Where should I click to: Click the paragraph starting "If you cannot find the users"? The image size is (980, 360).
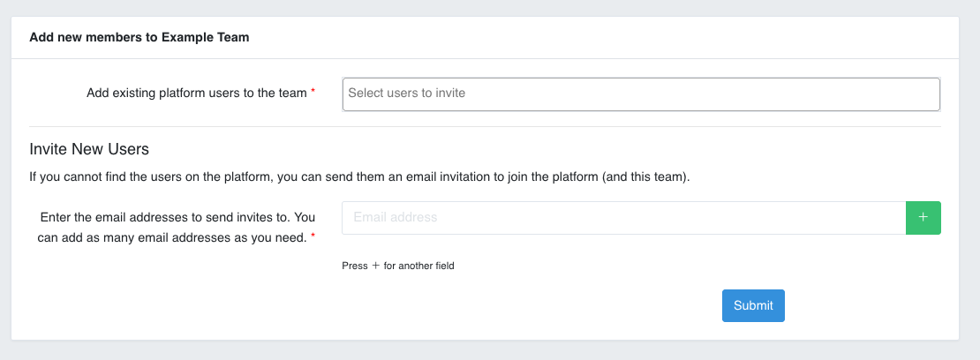(x=359, y=176)
